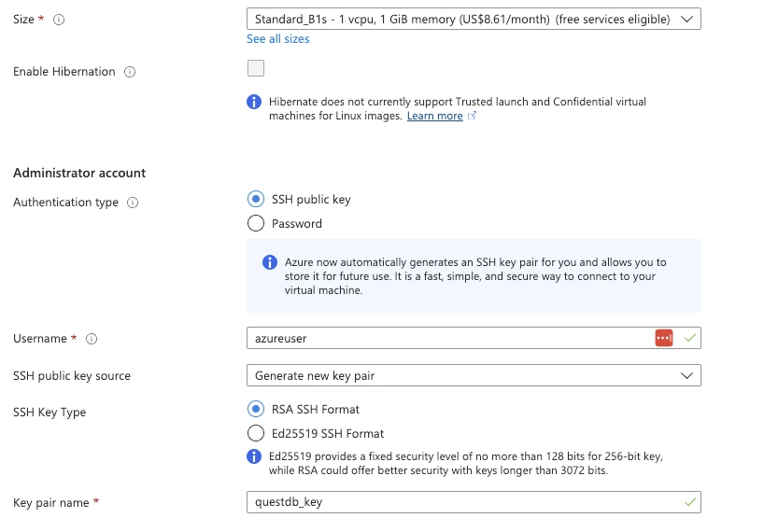
Task: Select SSH public key authentication
Action: point(256,199)
